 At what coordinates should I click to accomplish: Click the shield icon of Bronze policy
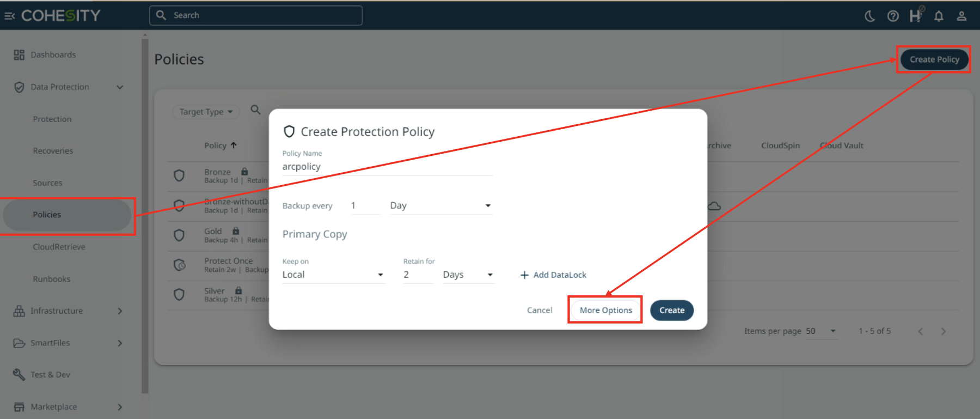179,175
